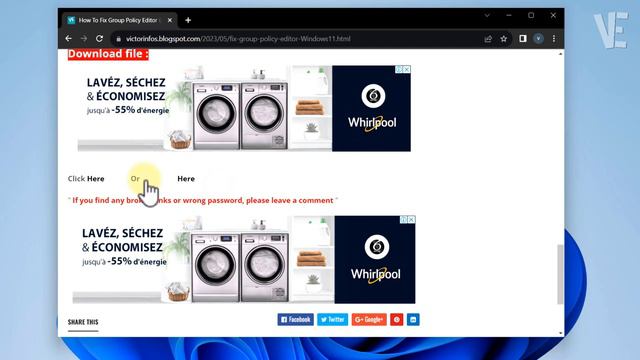Open AdChoices info on bottom Whirlpool ad
The image size is (640, 360).
[404, 220]
